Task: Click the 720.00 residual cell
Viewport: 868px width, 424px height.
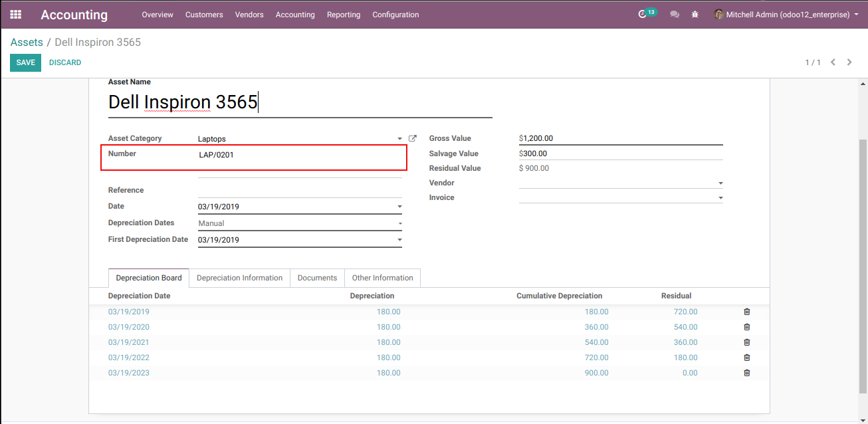Action: point(685,312)
